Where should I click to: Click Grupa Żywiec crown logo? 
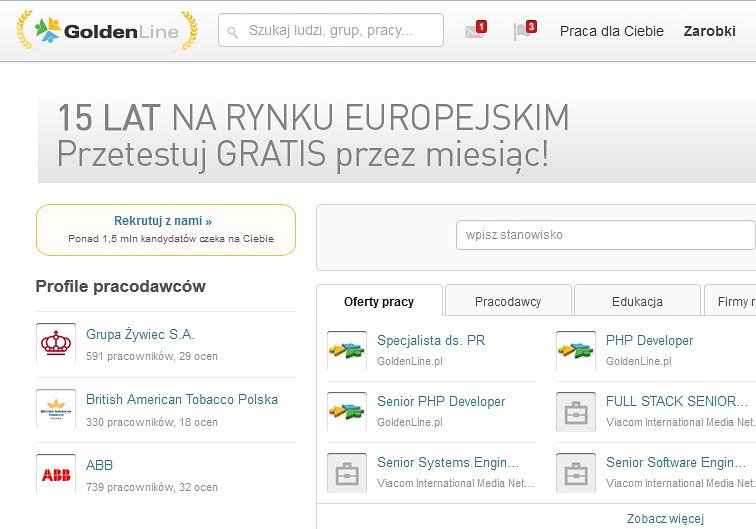[x=56, y=343]
